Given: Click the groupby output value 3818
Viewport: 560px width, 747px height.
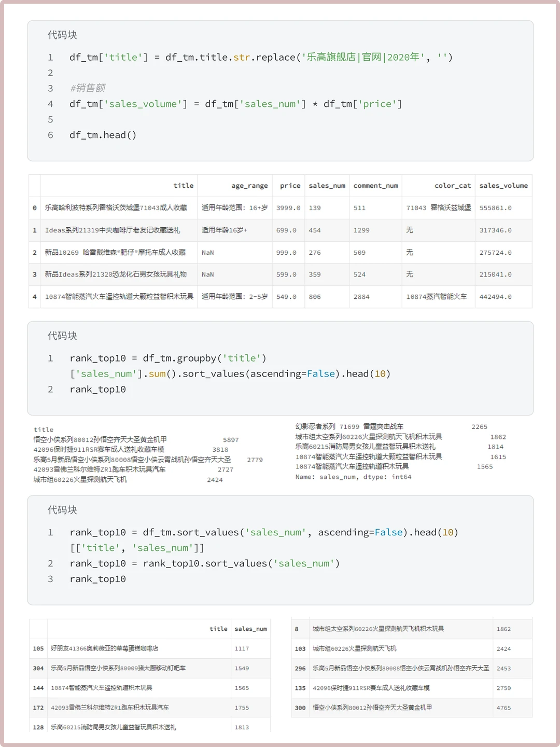Looking at the screenshot, I should pyautogui.click(x=220, y=450).
